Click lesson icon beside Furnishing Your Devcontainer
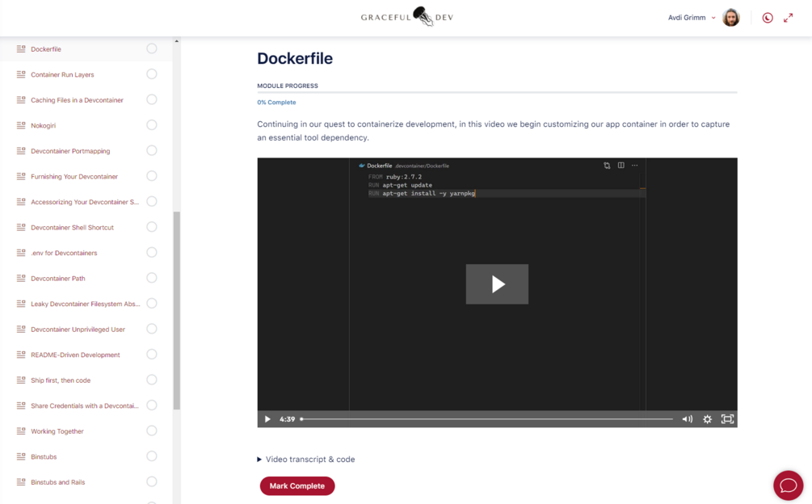 (x=21, y=176)
